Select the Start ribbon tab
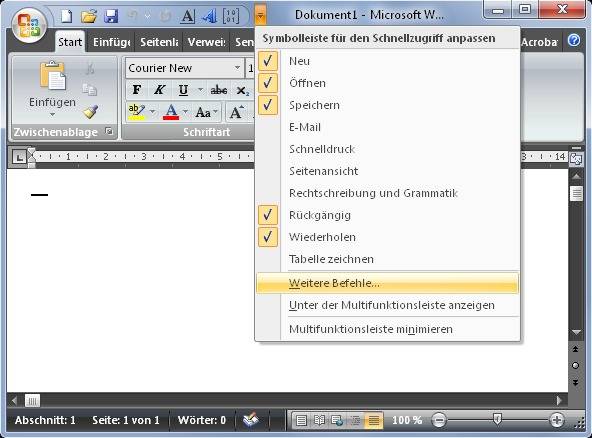Image resolution: width=592 pixels, height=438 pixels. (70, 42)
